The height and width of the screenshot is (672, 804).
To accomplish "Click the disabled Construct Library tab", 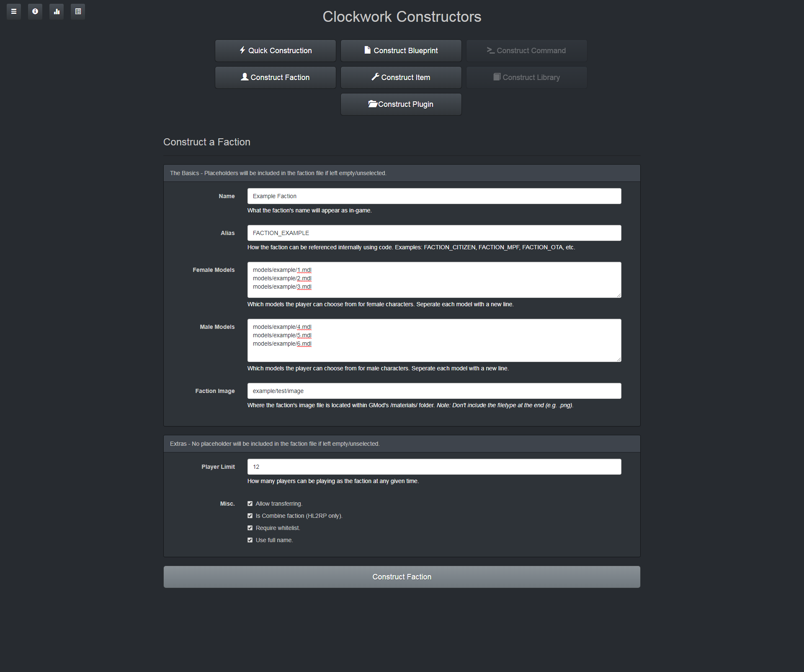I will (x=527, y=78).
